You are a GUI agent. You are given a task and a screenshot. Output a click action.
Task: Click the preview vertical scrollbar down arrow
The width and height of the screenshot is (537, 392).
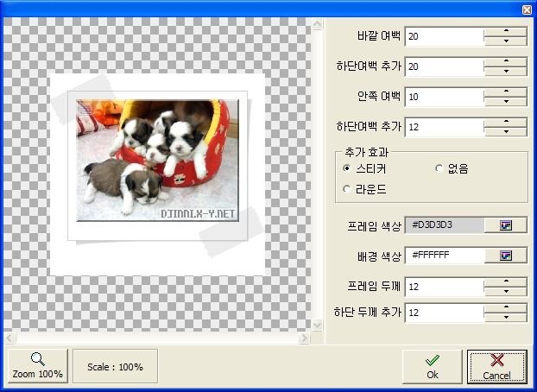(x=317, y=325)
